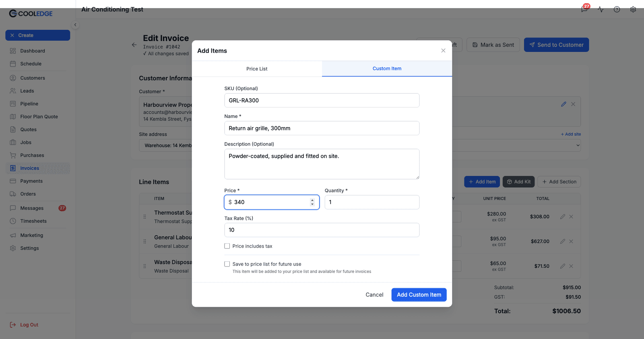Click the Add Section button

pyautogui.click(x=559, y=182)
